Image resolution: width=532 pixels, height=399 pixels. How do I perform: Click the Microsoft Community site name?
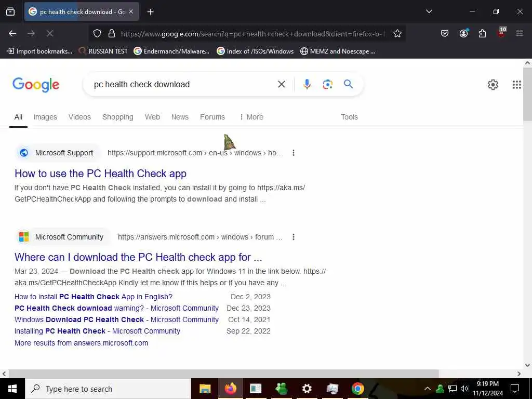point(69,237)
